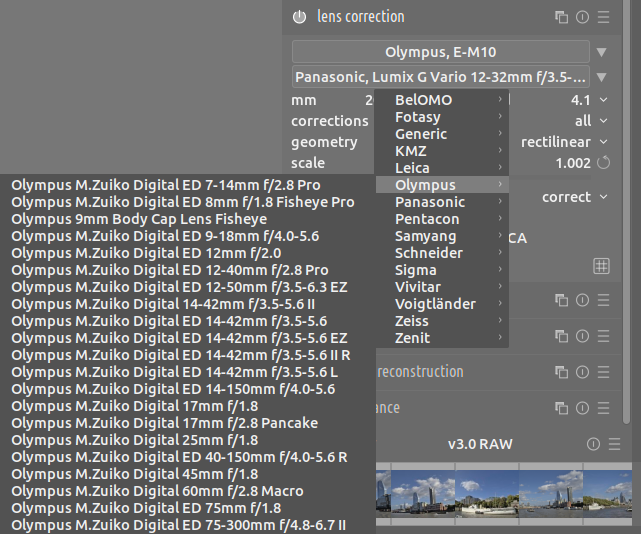This screenshot has width=641, height=534.
Task: Select Generic in the maker menu
Action: coord(442,134)
